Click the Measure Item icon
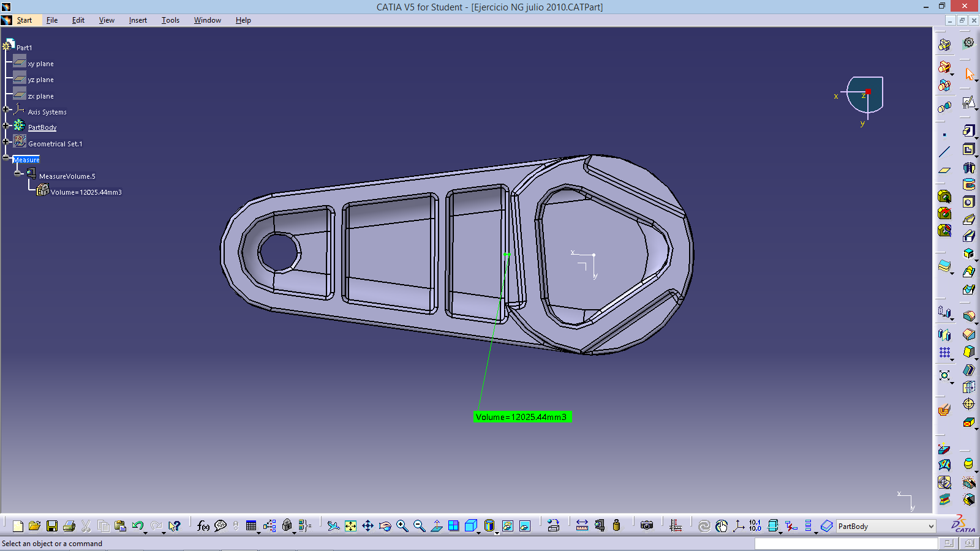This screenshot has height=551, width=980. 599,526
